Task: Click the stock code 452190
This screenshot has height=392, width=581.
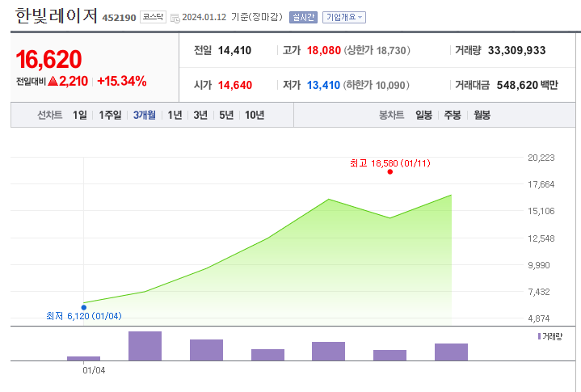Action: 119,18
